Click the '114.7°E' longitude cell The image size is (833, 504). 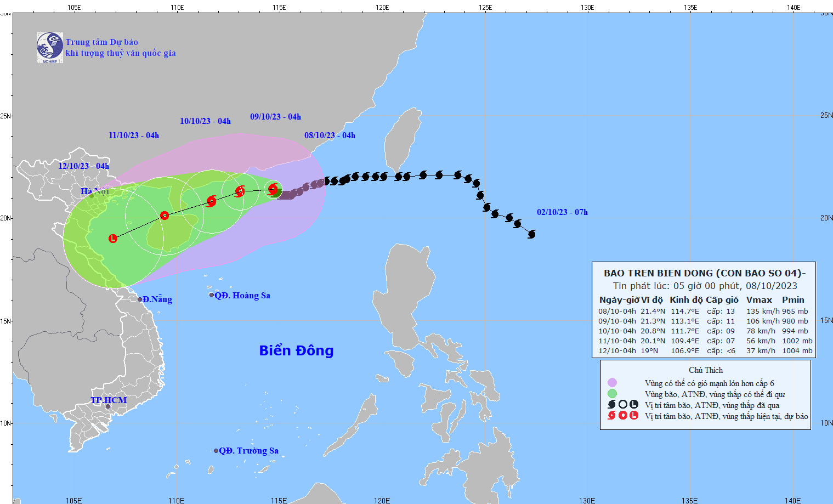[x=685, y=312]
